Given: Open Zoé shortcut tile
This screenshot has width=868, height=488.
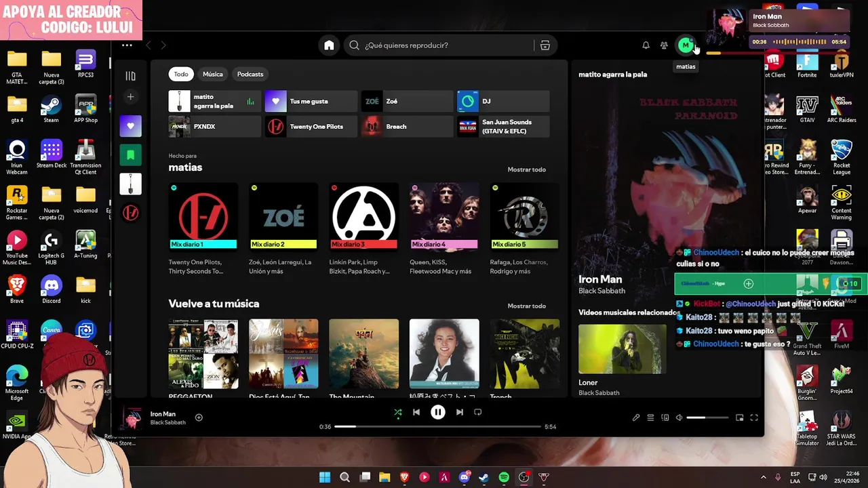Looking at the screenshot, I should point(407,101).
